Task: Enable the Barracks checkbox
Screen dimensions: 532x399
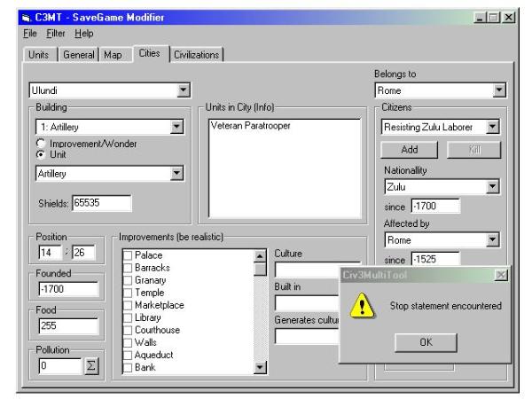Action: tap(127, 267)
